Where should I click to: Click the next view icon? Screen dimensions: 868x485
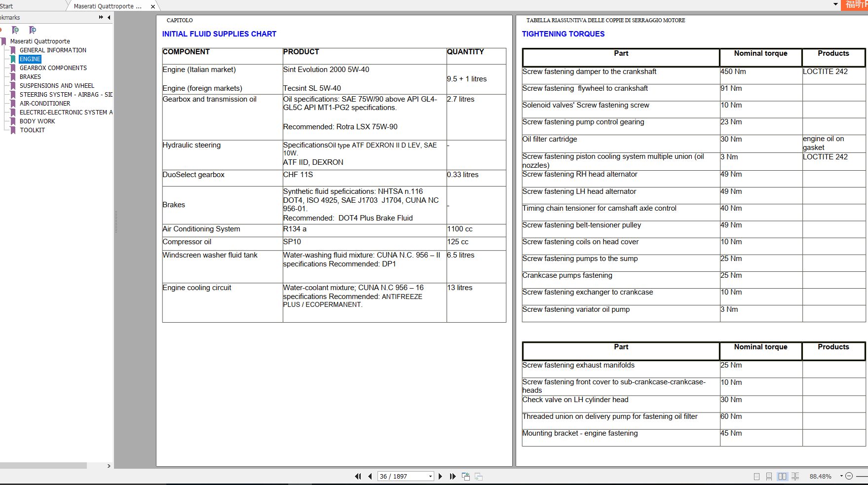478,477
